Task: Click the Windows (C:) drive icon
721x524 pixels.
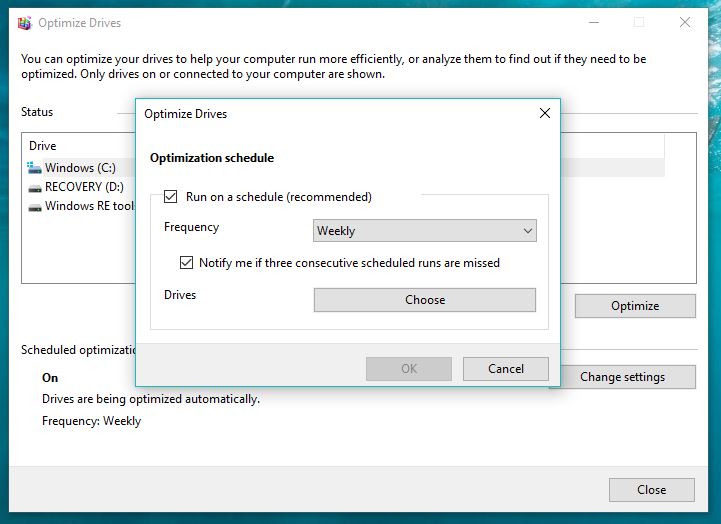Action: (x=35, y=168)
